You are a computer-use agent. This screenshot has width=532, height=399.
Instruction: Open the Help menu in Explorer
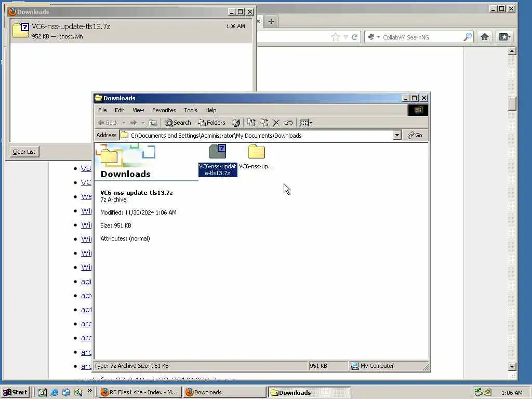coord(211,110)
